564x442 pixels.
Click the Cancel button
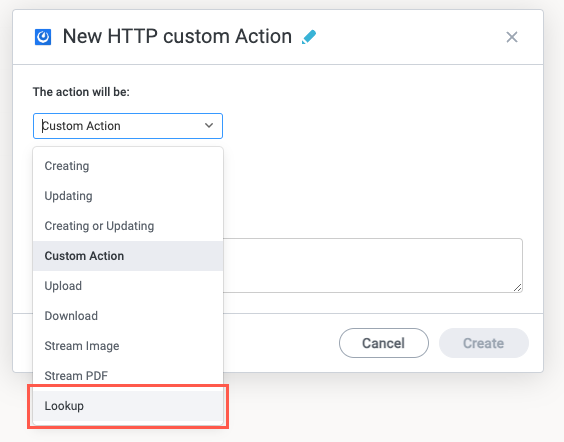[383, 343]
